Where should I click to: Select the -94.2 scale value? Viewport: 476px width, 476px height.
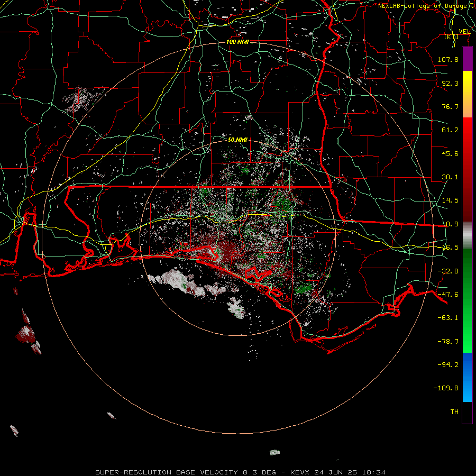pyautogui.click(x=448, y=364)
